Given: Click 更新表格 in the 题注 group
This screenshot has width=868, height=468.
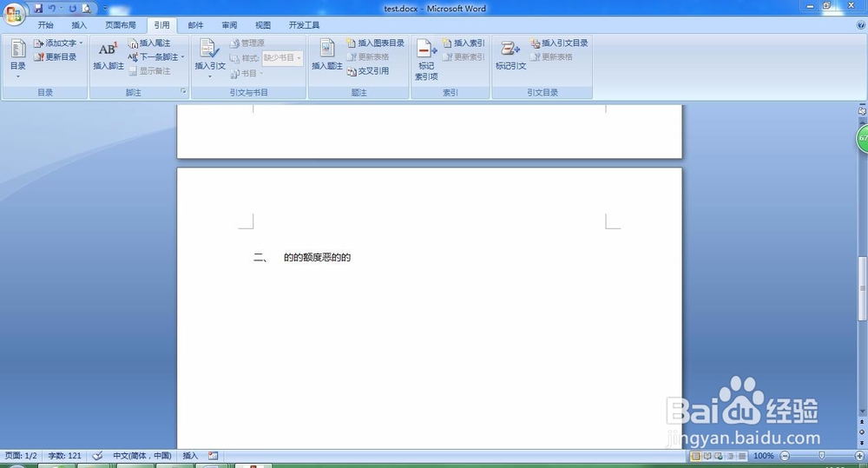Looking at the screenshot, I should pos(367,56).
